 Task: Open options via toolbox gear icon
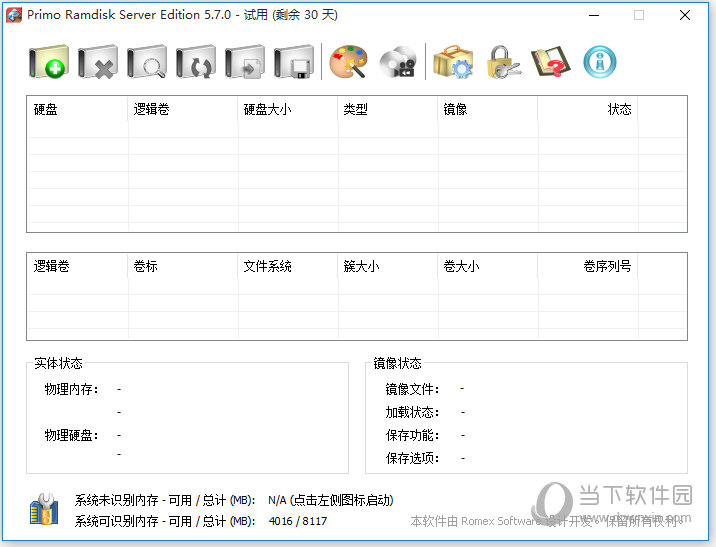453,62
